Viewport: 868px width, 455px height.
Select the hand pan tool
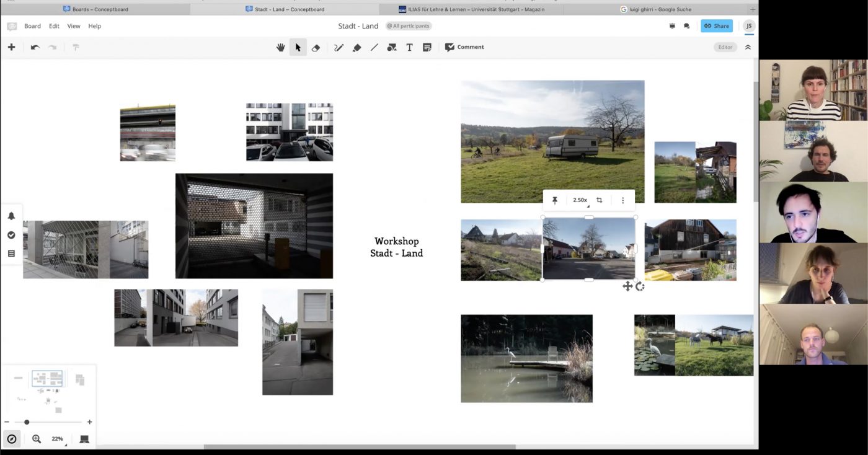click(280, 47)
